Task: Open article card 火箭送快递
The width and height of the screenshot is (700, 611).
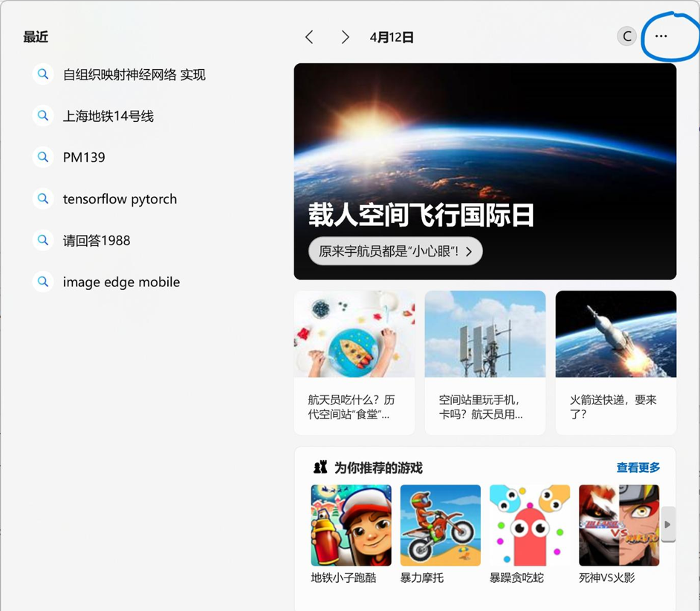Action: (x=615, y=363)
